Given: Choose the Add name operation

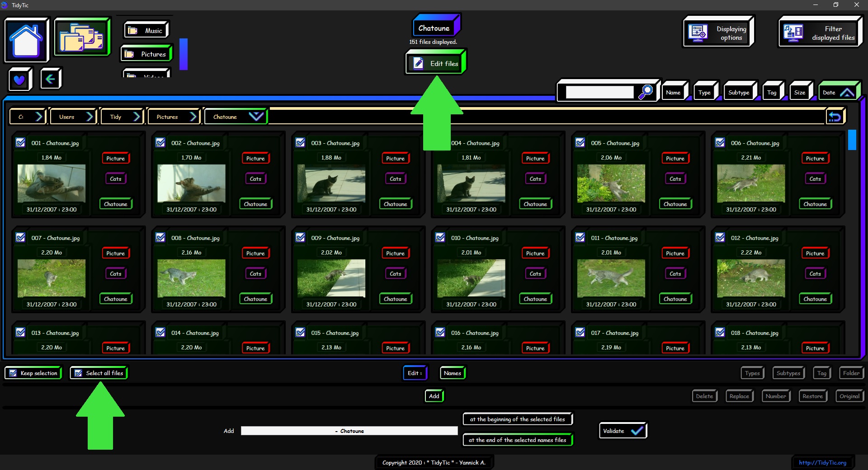Looking at the screenshot, I should [434, 396].
